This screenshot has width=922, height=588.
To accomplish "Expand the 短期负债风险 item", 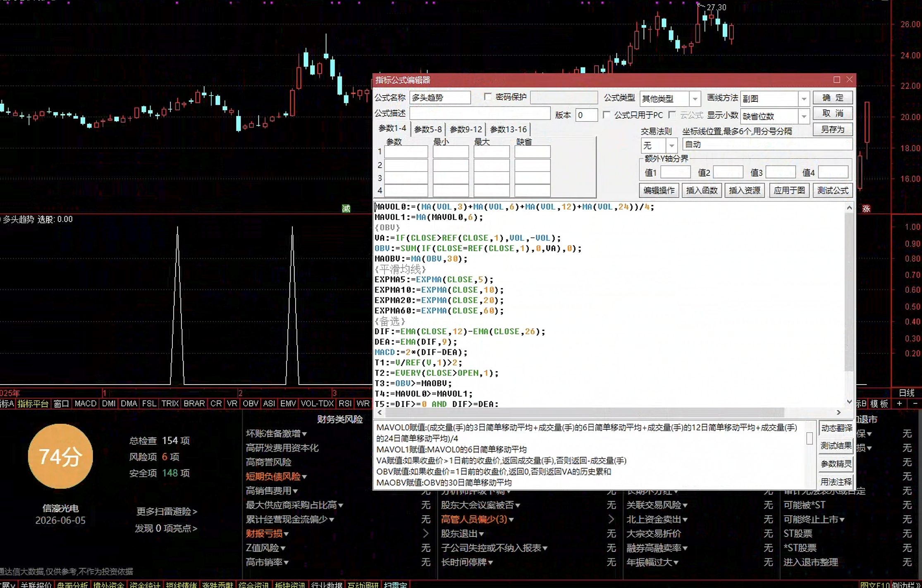I will tap(276, 476).
